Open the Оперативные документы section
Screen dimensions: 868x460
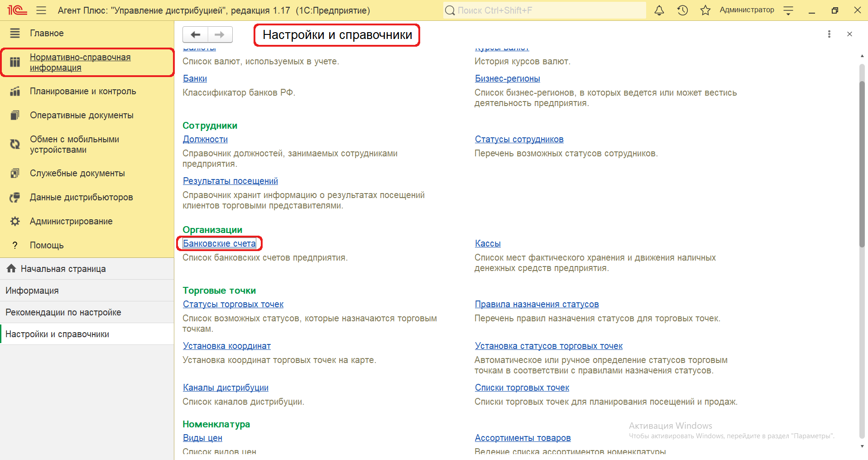(x=82, y=115)
